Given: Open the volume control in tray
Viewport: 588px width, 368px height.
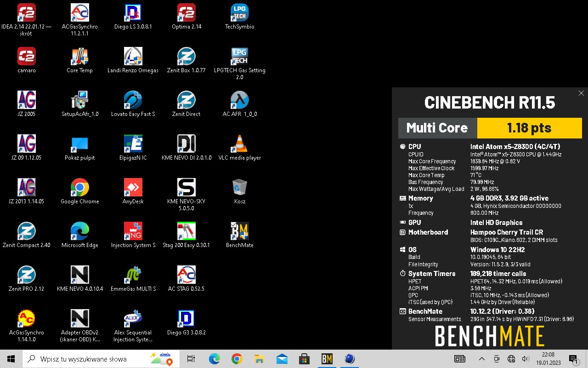Looking at the screenshot, I should pos(525,359).
